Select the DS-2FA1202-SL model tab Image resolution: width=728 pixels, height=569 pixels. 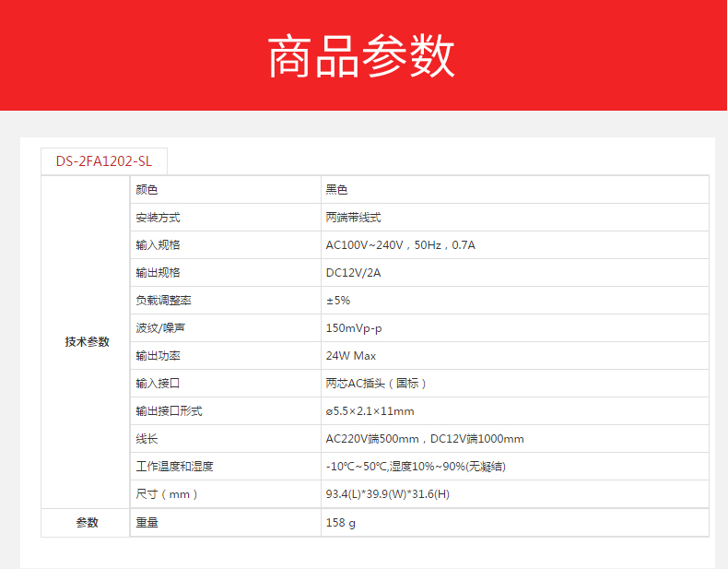pos(104,161)
